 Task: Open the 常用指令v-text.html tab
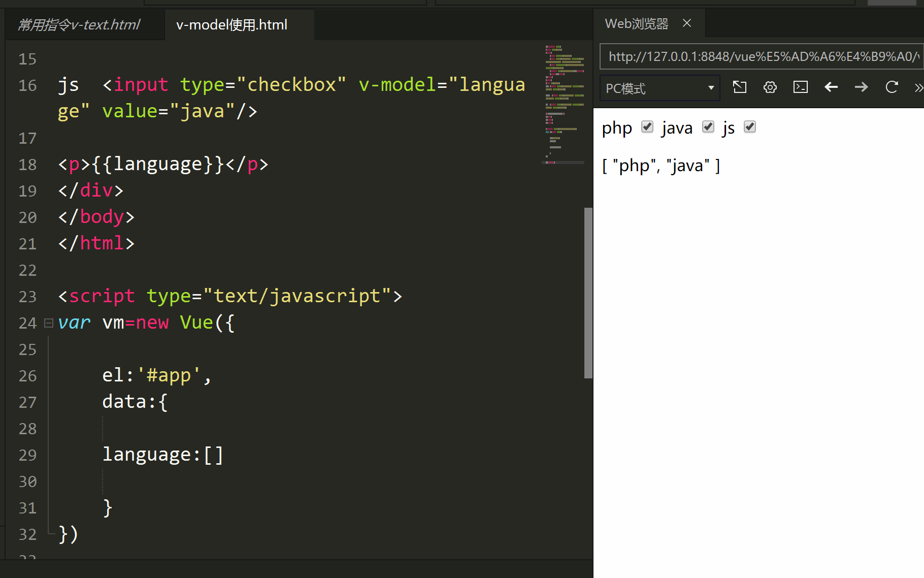79,24
